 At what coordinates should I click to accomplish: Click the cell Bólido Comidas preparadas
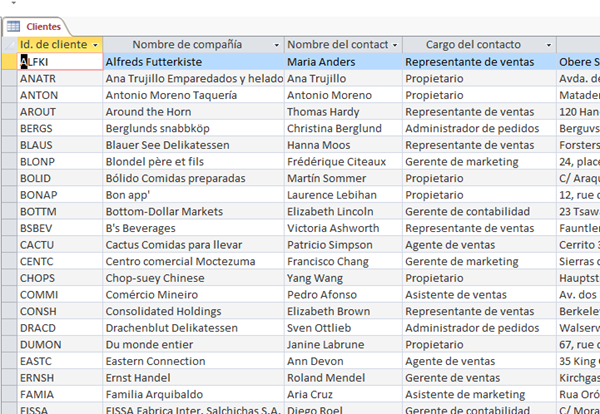pos(193,178)
